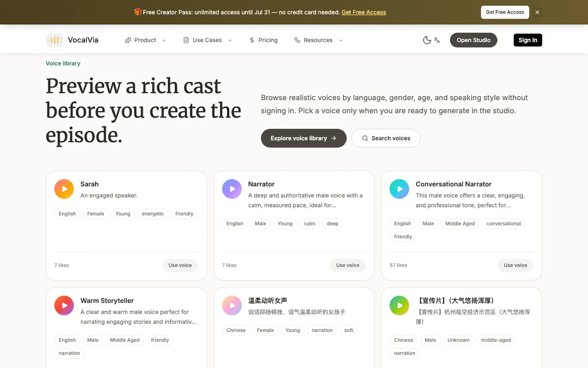This screenshot has width=588, height=368.
Task: Select the Unknown tag
Action: [458, 340]
